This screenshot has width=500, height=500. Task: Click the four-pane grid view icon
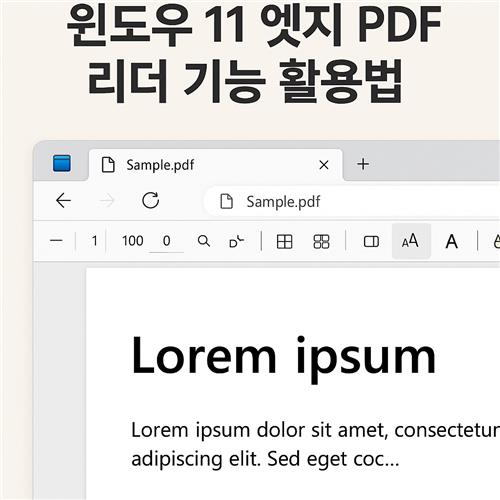(285, 242)
